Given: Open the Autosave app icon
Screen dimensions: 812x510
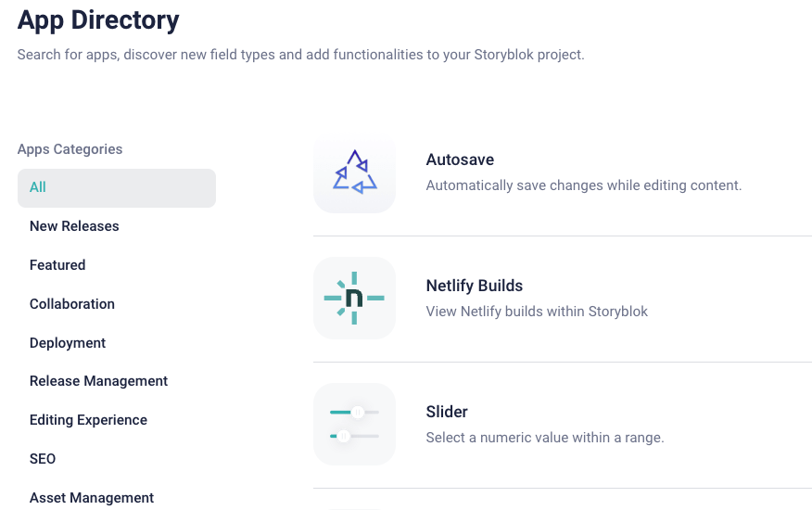Looking at the screenshot, I should tap(354, 172).
